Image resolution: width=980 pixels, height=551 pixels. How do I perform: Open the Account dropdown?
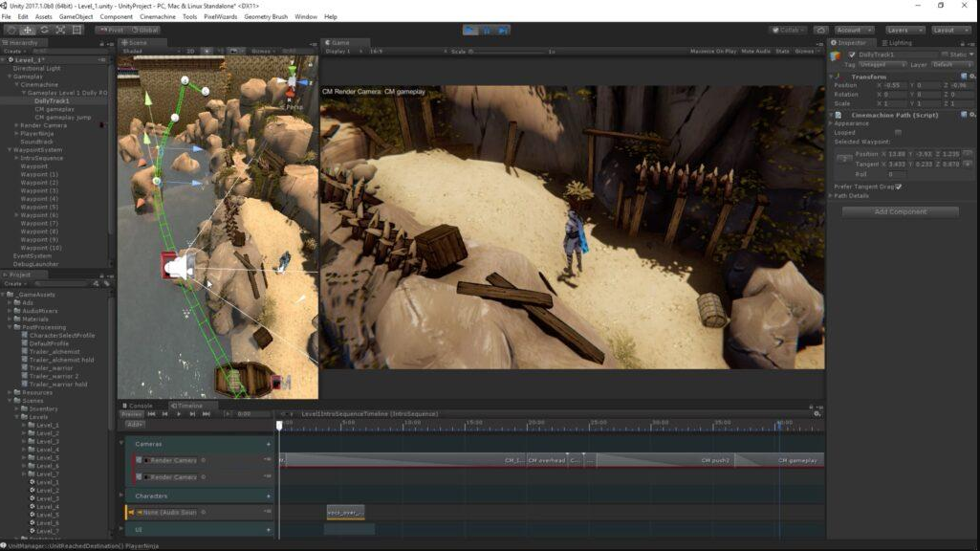point(854,30)
